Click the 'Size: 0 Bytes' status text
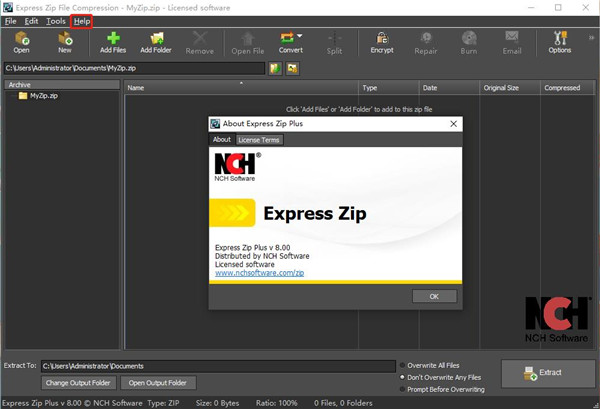 (x=217, y=403)
